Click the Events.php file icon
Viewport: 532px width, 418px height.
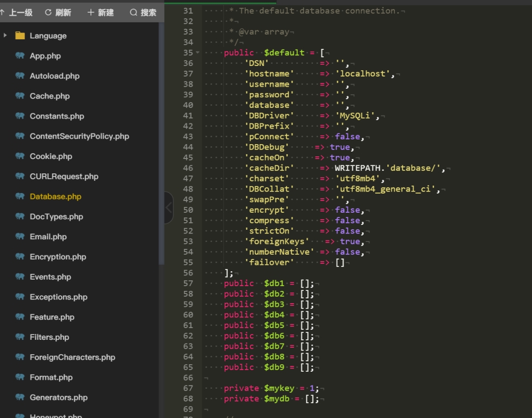(20, 277)
